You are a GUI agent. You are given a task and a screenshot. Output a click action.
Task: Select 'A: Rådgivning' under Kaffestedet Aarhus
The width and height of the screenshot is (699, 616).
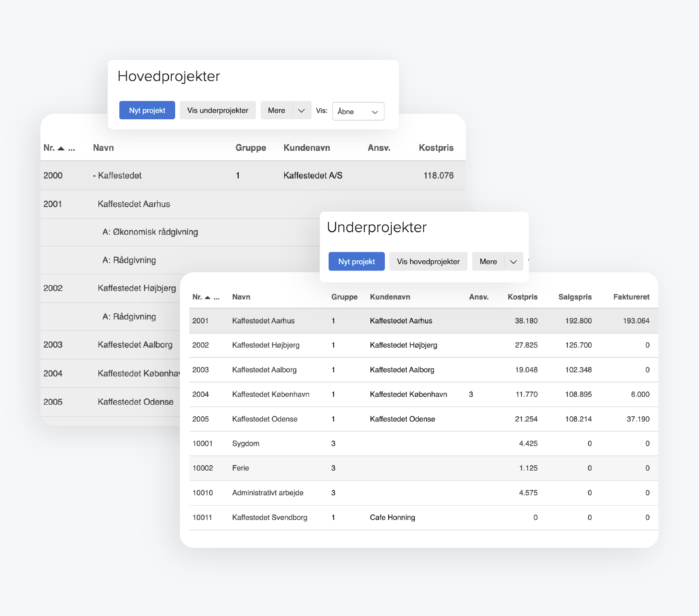(129, 260)
